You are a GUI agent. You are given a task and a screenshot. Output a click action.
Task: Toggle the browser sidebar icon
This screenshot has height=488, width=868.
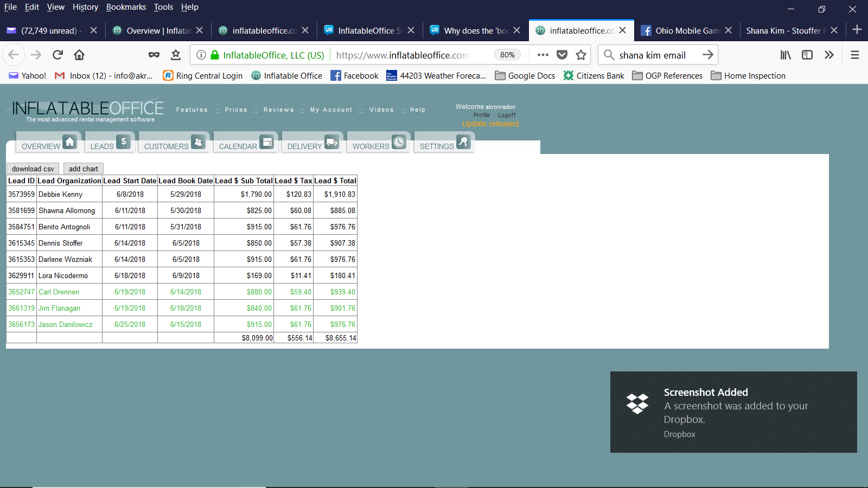pyautogui.click(x=807, y=55)
